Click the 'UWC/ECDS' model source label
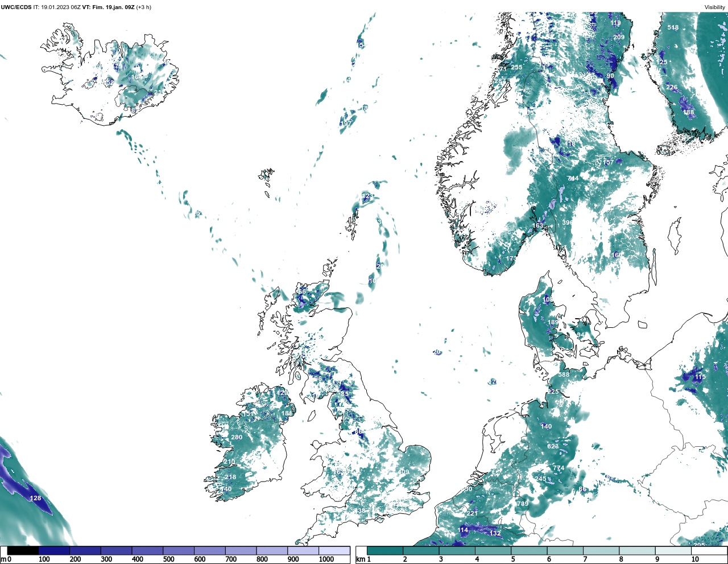 click(x=16, y=7)
